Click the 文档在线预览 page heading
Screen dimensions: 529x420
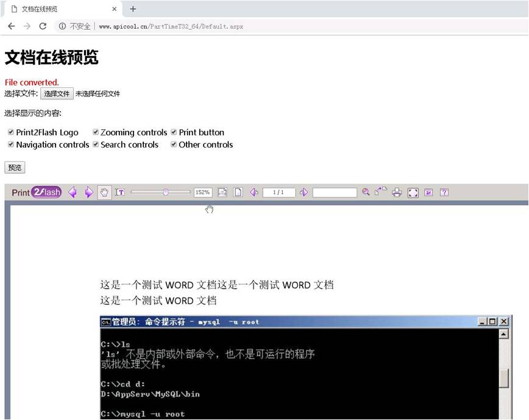(x=52, y=57)
